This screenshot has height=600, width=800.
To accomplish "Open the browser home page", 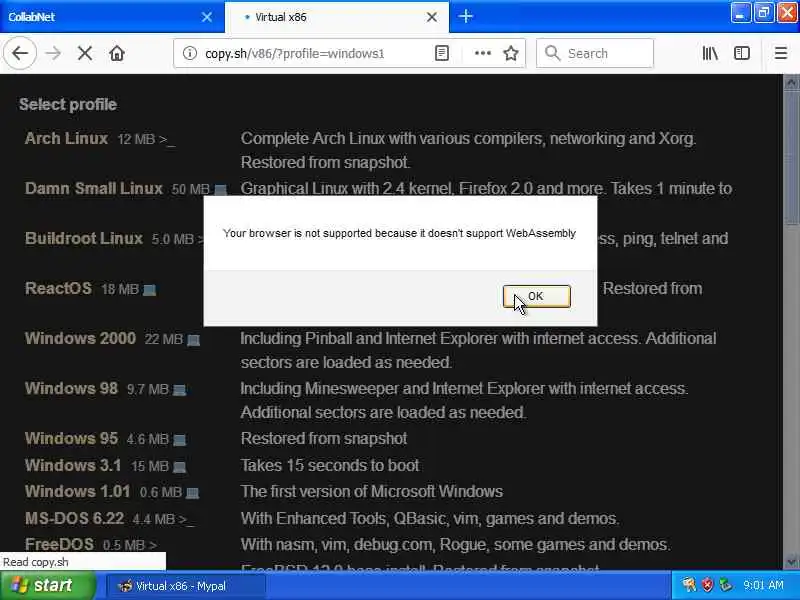I will (117, 53).
